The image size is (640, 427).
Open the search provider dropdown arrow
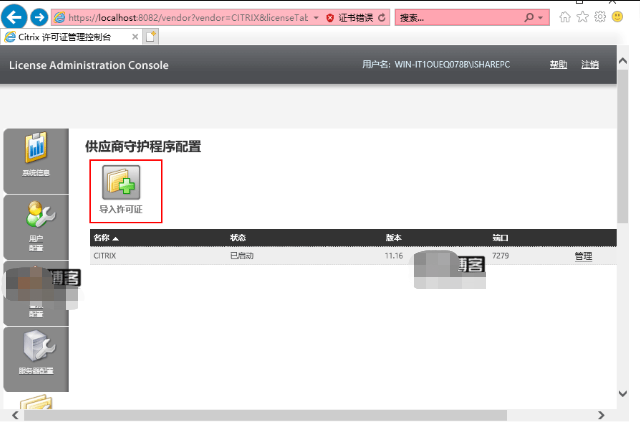tap(540, 18)
